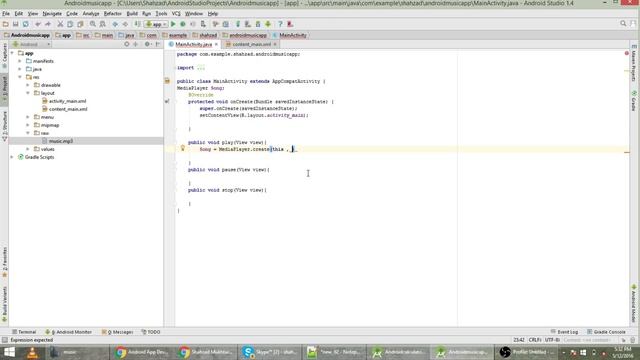Click the Cut scissors icon
Viewport: 640px width, 360px height.
coord(60,24)
